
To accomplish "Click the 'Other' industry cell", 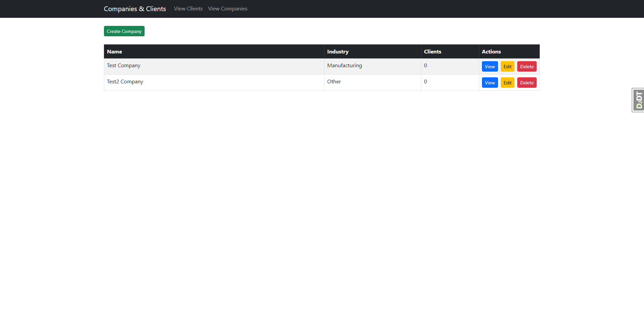I will coord(373,83).
